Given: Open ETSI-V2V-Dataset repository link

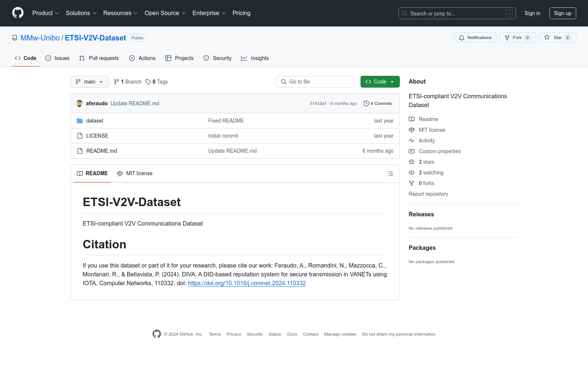Looking at the screenshot, I should tap(96, 38).
